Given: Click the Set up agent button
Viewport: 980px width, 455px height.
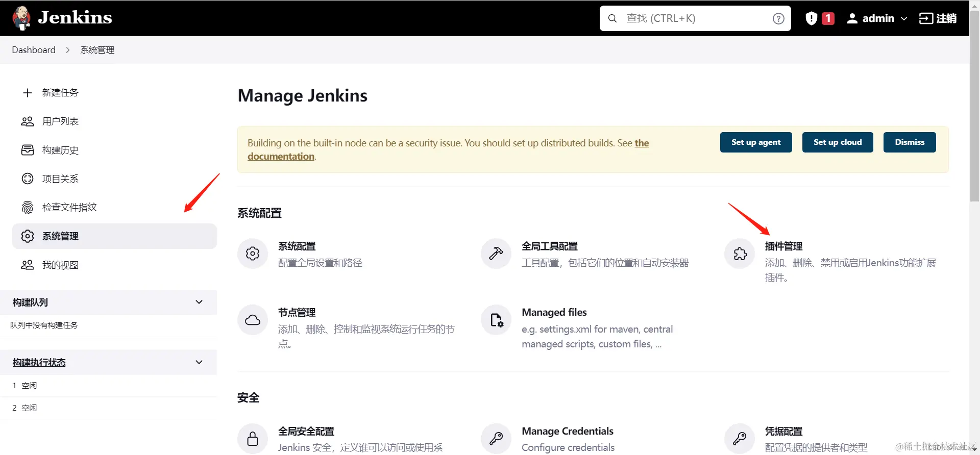Looking at the screenshot, I should tap(756, 142).
